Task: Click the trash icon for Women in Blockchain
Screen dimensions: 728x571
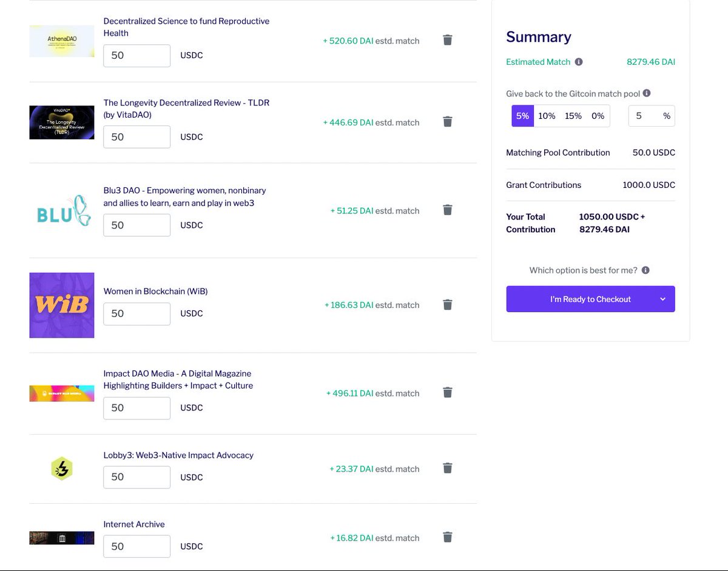Action: pos(447,304)
